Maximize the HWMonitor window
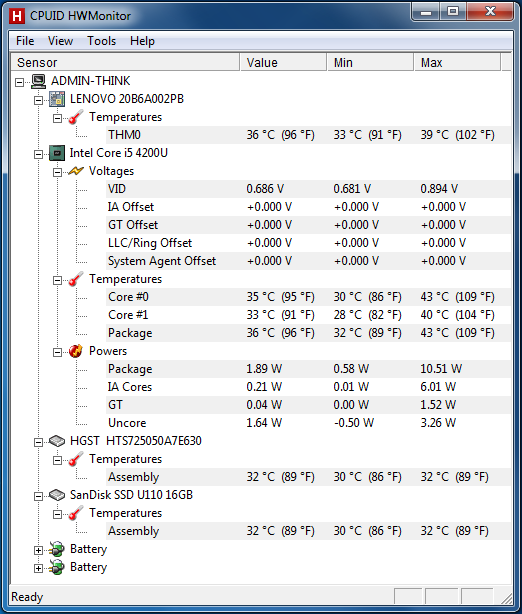The image size is (522, 614). (453, 12)
